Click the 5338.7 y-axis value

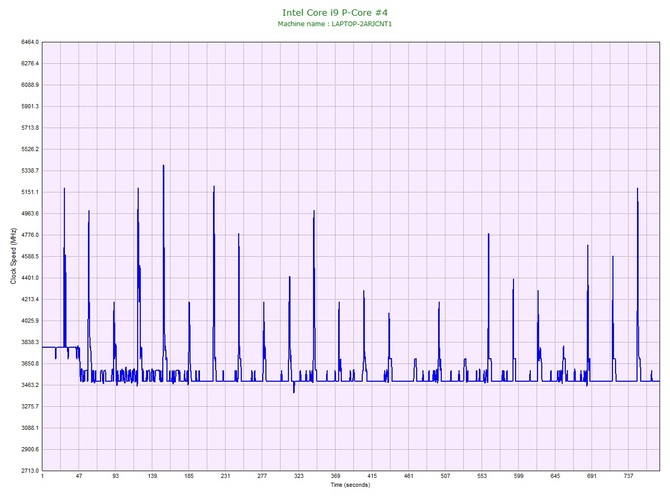point(30,171)
